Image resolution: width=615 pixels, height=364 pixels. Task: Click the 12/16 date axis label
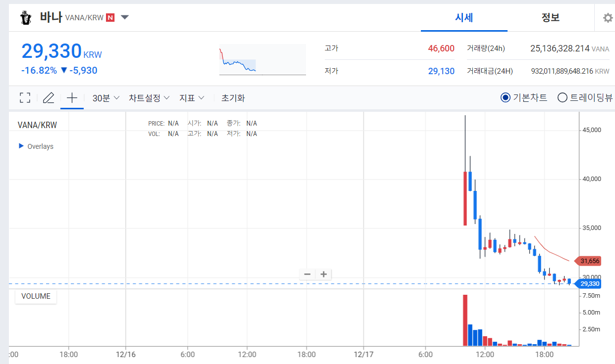point(126,354)
